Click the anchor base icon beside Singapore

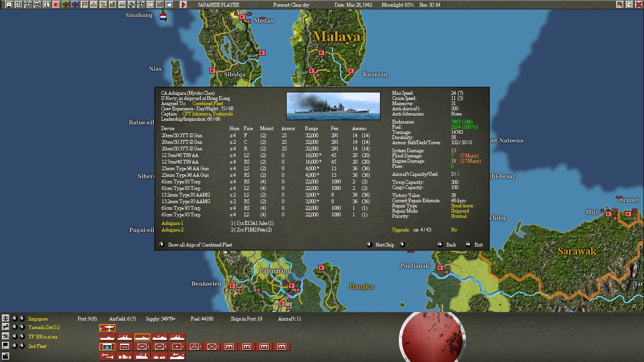[x=6, y=319]
